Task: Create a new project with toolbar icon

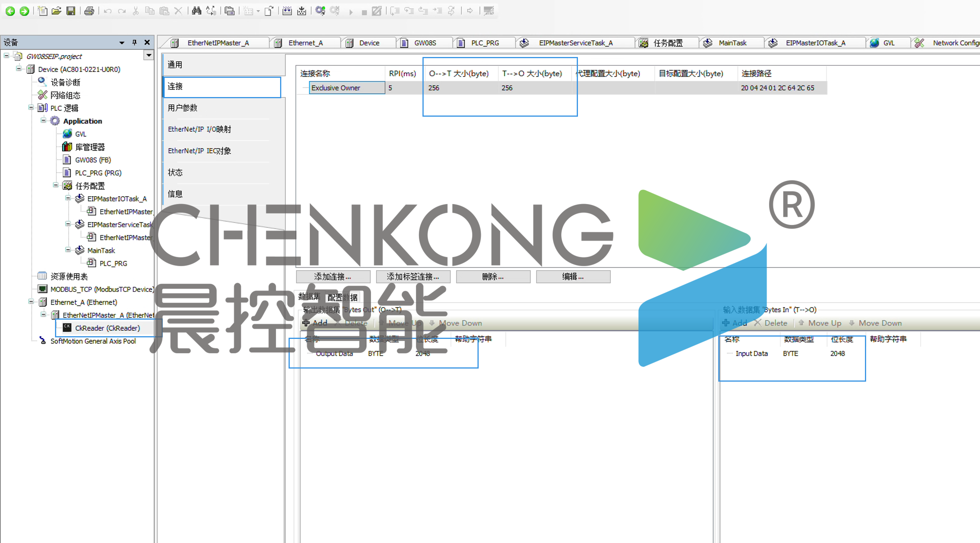Action: tap(43, 11)
